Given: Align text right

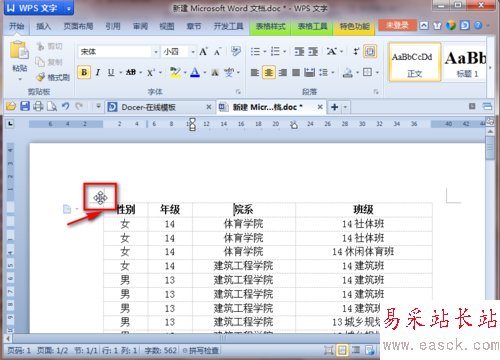Looking at the screenshot, I should tap(283, 72).
